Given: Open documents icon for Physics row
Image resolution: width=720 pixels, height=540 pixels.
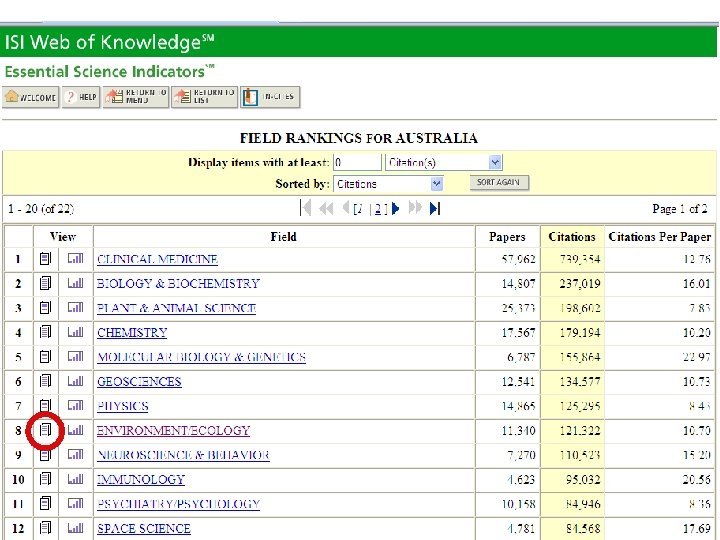Looking at the screenshot, I should [x=45, y=405].
